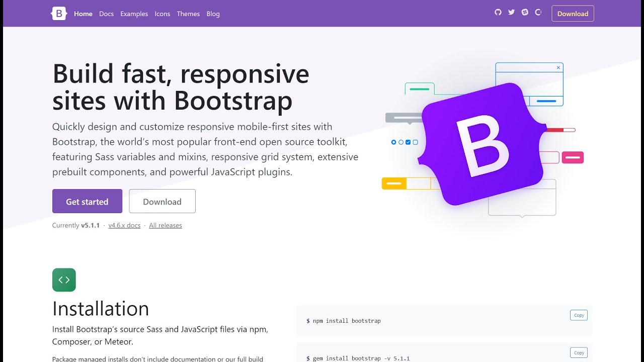Click the 'gem install bootstrap -v 5.1.1' code text
Image resolution: width=644 pixels, height=362 pixels.
click(361, 358)
